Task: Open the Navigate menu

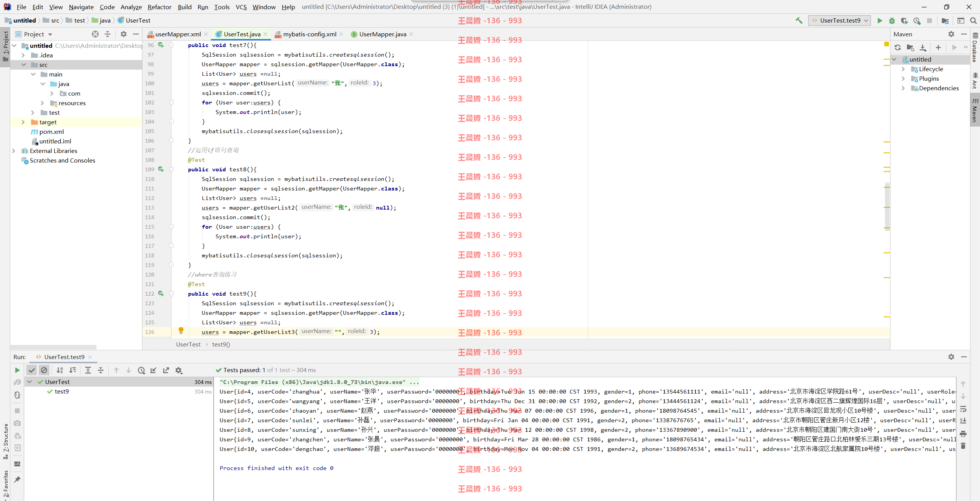Action: 81,7
